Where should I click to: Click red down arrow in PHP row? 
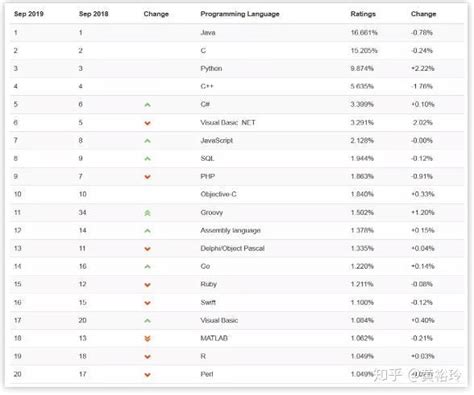coord(147,177)
